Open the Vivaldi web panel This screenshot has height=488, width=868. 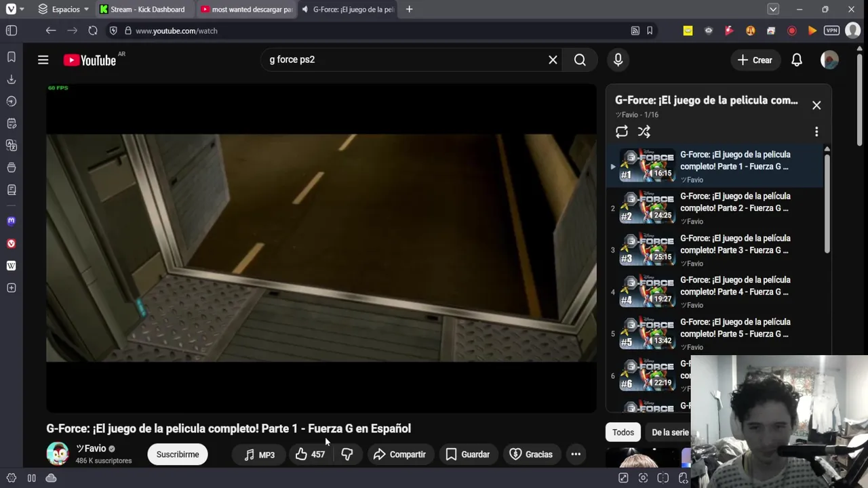tap(12, 243)
